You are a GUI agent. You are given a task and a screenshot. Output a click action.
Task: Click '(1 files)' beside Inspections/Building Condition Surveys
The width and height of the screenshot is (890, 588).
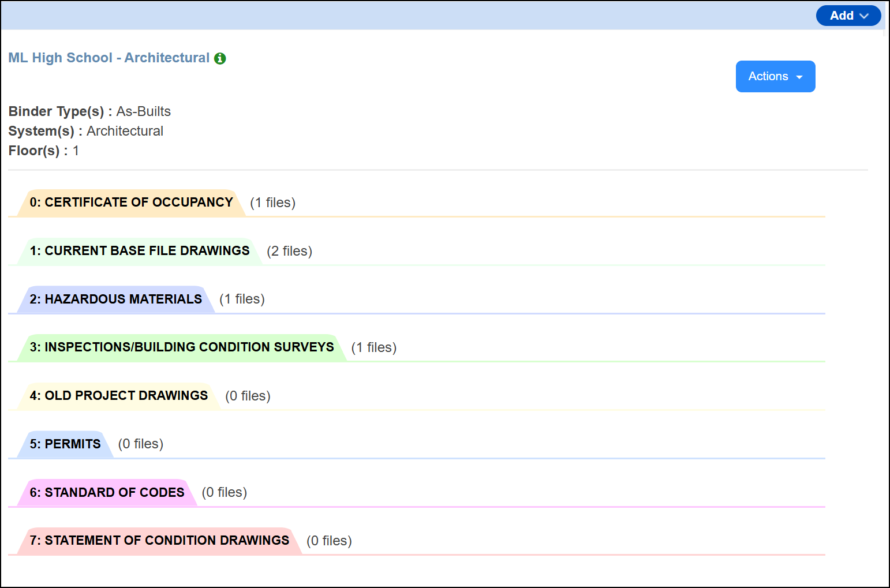[x=374, y=347]
